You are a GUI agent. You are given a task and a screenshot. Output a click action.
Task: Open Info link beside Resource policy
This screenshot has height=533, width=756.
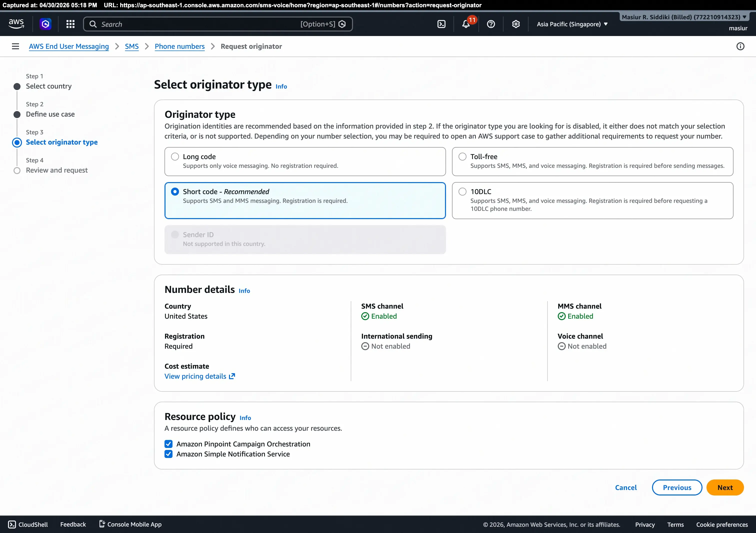tap(245, 418)
